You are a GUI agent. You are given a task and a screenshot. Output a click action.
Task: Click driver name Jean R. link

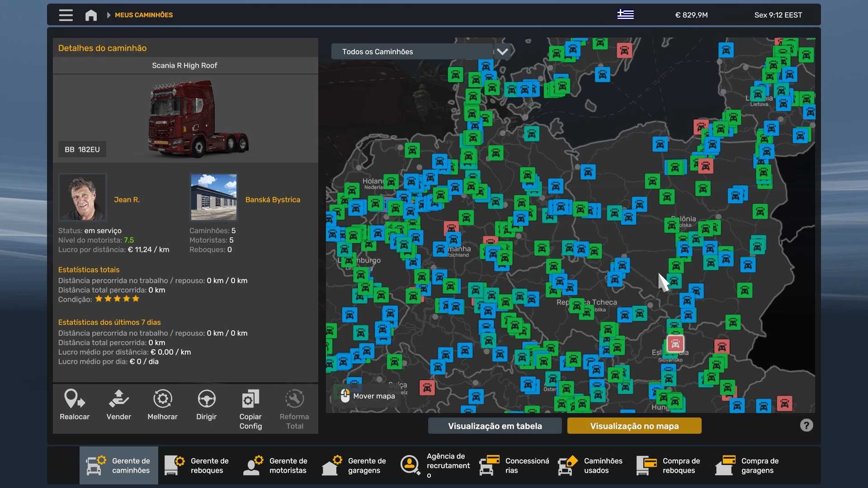point(127,199)
